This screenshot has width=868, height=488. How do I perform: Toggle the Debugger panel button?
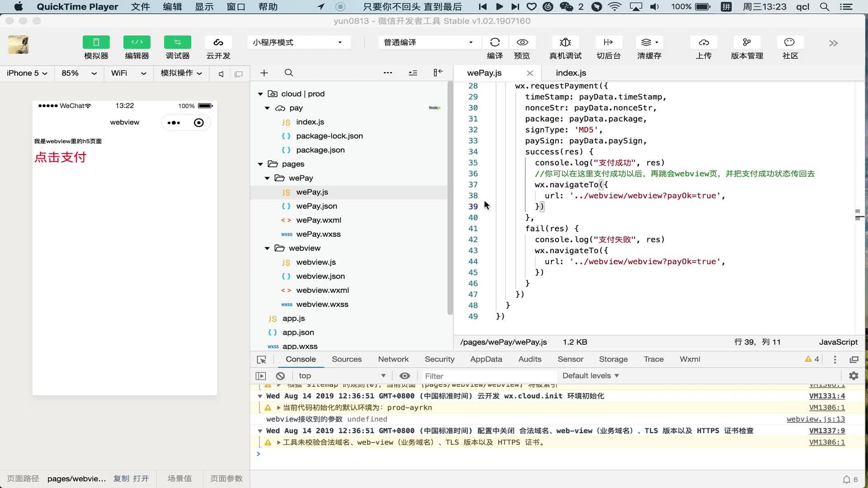pyautogui.click(x=177, y=42)
